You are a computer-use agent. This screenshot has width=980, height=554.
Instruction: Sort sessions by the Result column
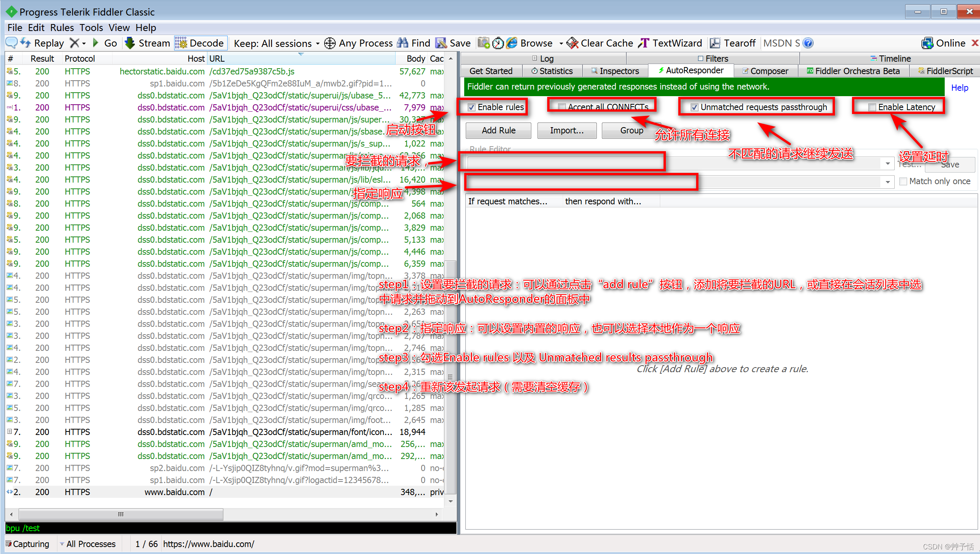[42, 59]
